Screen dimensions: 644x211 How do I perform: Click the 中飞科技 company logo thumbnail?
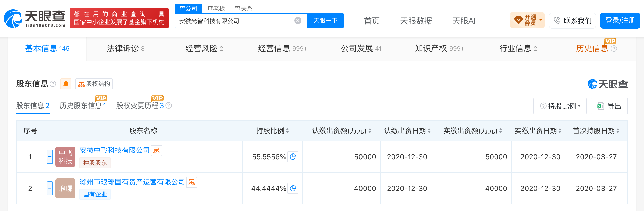tap(65, 157)
